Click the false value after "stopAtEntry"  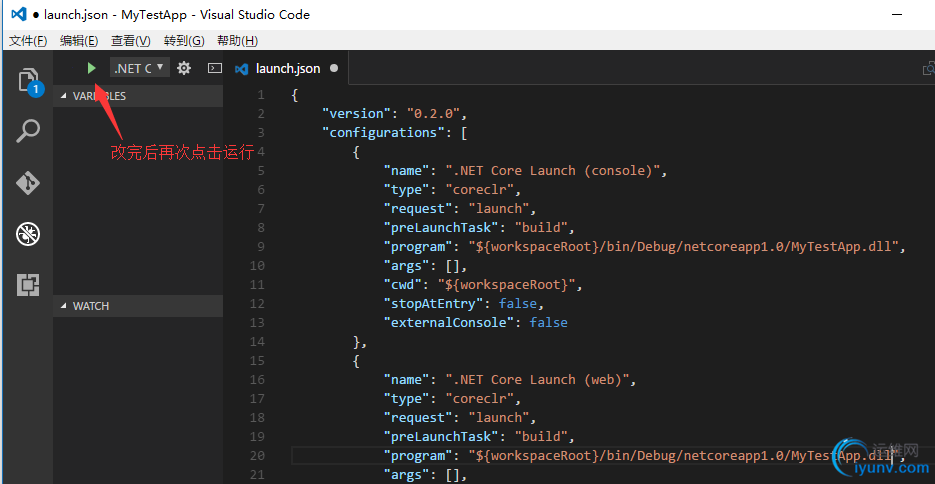point(518,304)
